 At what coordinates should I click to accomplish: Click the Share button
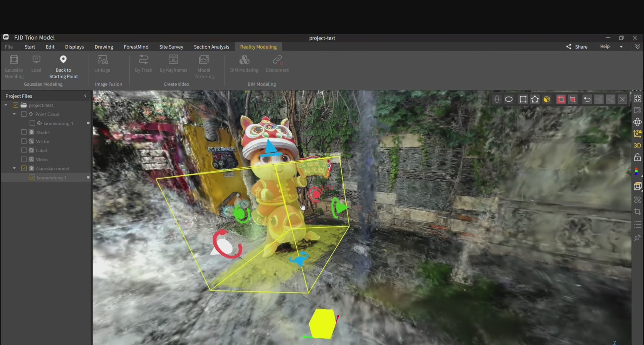click(577, 47)
